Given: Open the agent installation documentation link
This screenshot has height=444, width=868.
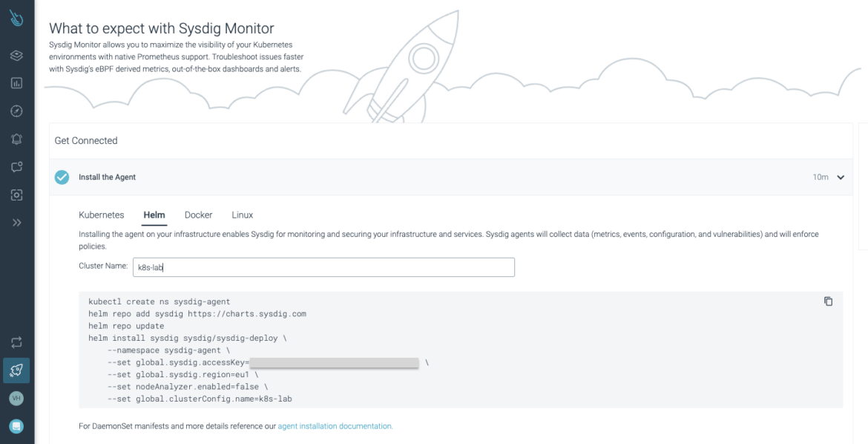Looking at the screenshot, I should pos(335,426).
